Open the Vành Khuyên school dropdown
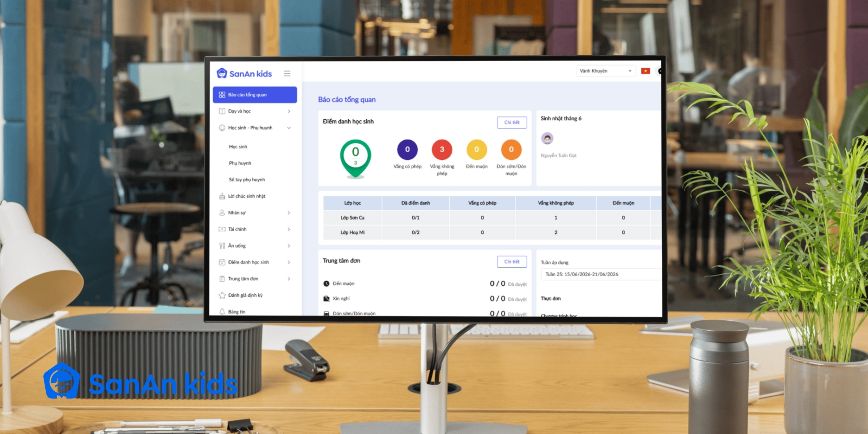 (x=606, y=71)
